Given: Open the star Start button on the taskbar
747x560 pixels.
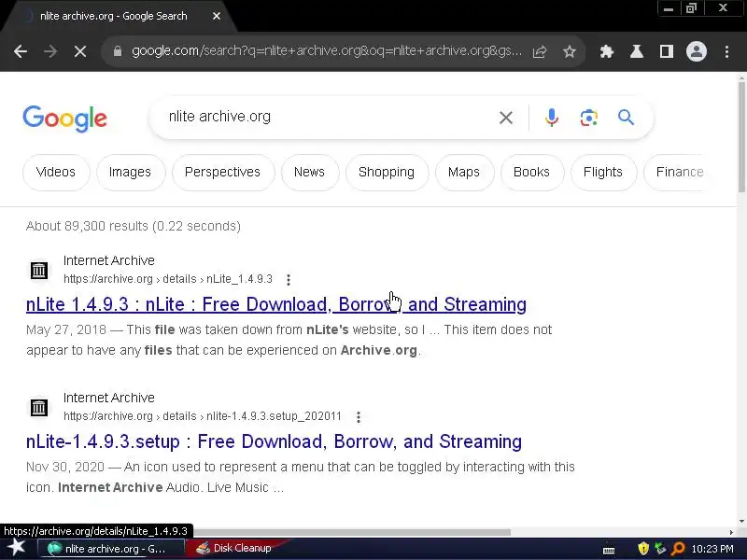Looking at the screenshot, I should pyautogui.click(x=16, y=548).
